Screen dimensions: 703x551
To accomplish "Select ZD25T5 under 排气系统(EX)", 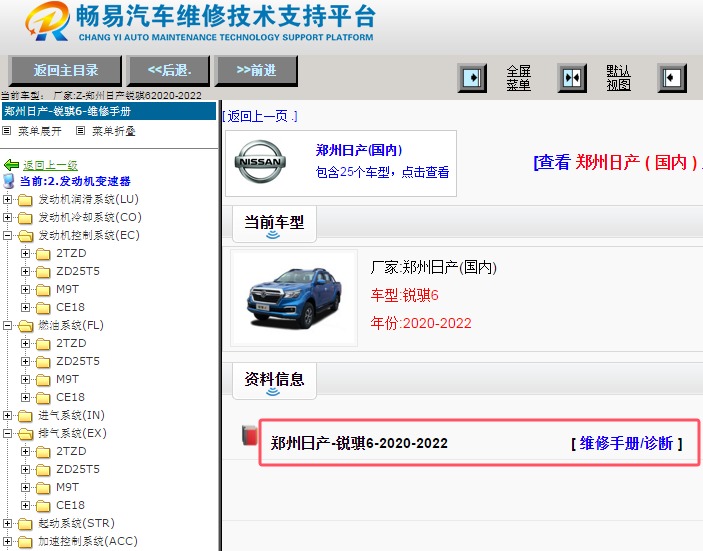I will [x=78, y=469].
